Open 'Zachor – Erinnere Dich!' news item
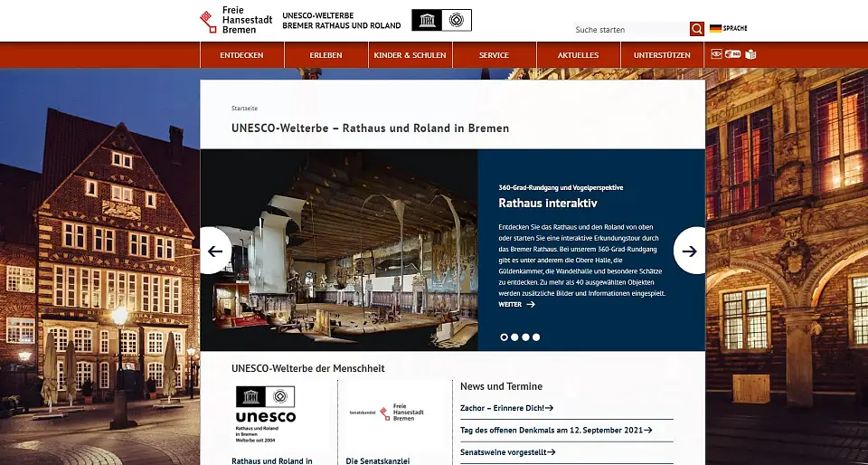868x465 pixels. click(506, 408)
